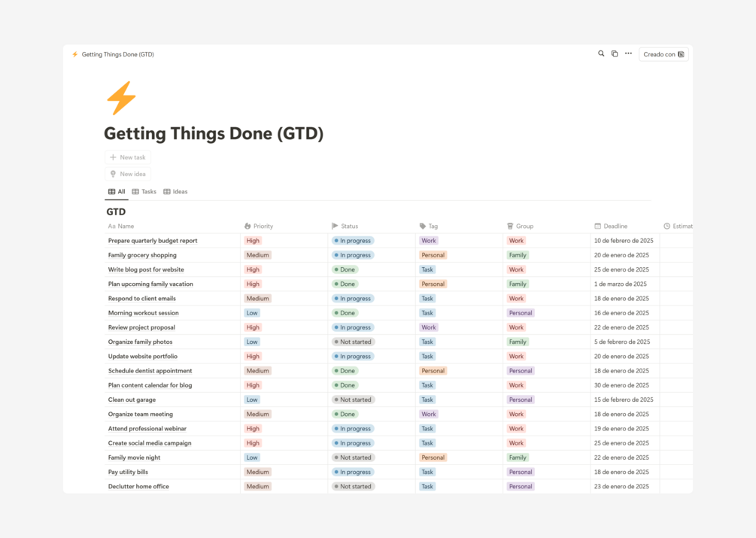Image resolution: width=756 pixels, height=538 pixels.
Task: Switch to the Ideas tab
Action: (x=175, y=192)
